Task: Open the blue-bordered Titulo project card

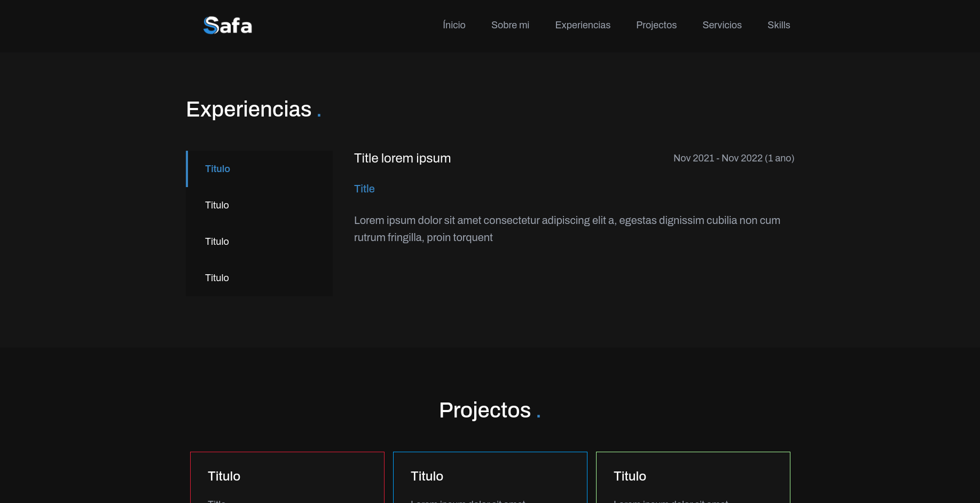Action: [490, 476]
